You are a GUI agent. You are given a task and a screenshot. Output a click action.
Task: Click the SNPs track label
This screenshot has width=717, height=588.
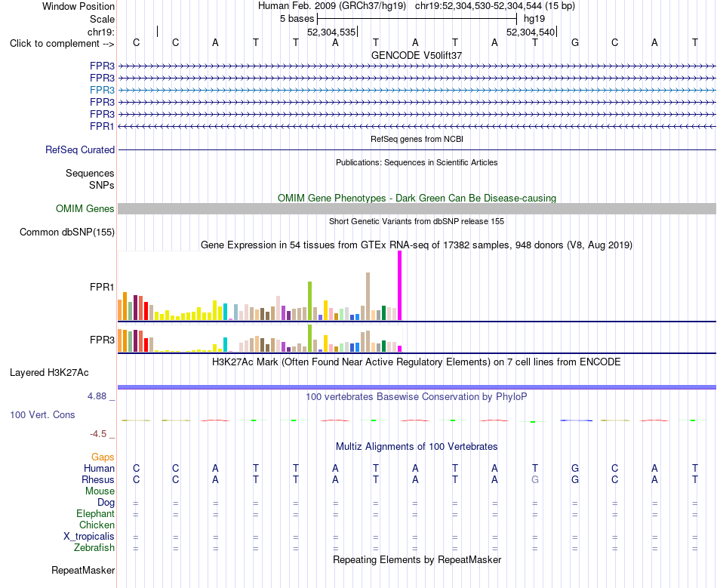point(102,185)
